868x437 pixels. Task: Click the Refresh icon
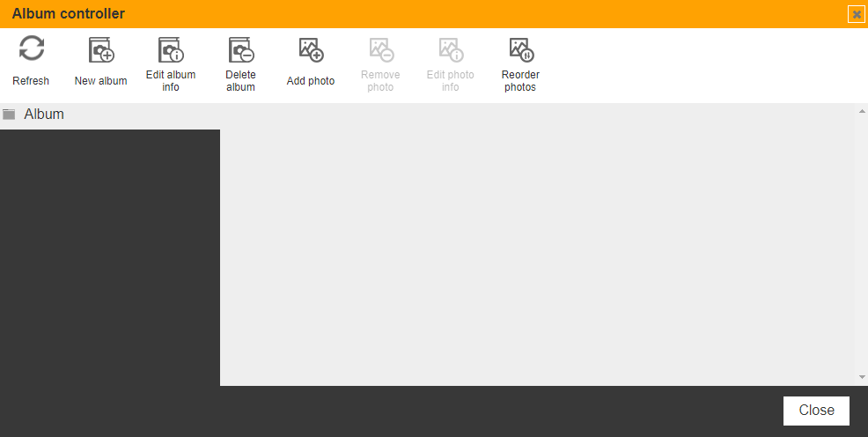click(31, 48)
